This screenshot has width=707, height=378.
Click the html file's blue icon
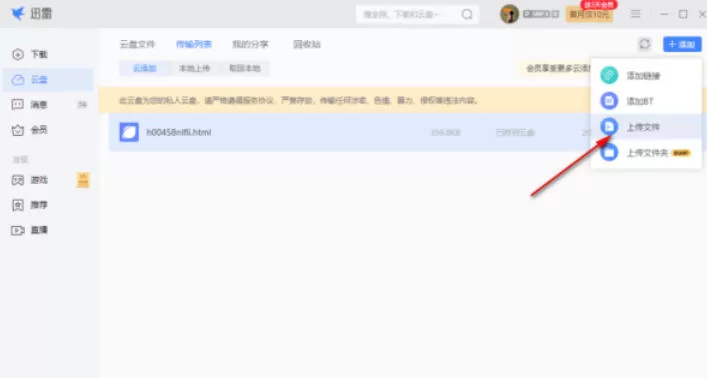(x=129, y=132)
